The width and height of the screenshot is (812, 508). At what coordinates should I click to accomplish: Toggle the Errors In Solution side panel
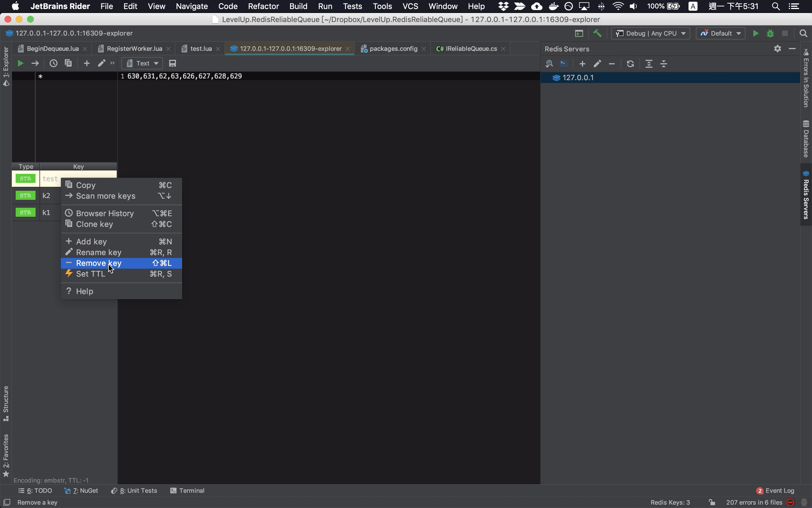point(806,78)
